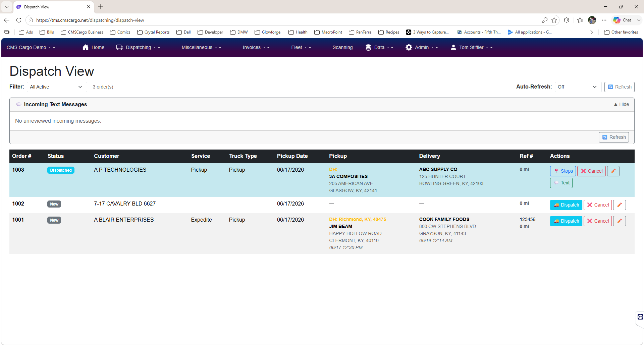Expand the Dispatching menu
Image resolution: width=644 pixels, height=346 pixels.
coord(138,47)
